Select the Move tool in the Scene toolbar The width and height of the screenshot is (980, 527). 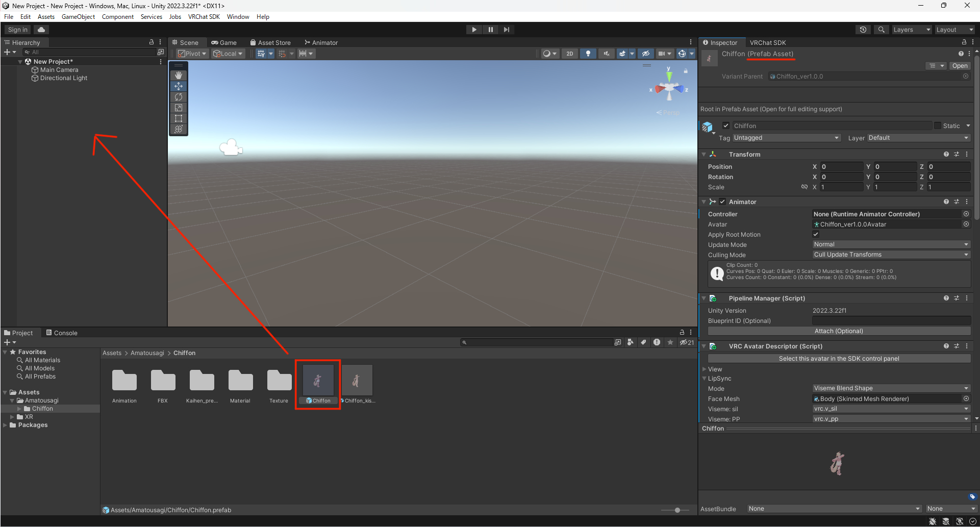pos(179,86)
